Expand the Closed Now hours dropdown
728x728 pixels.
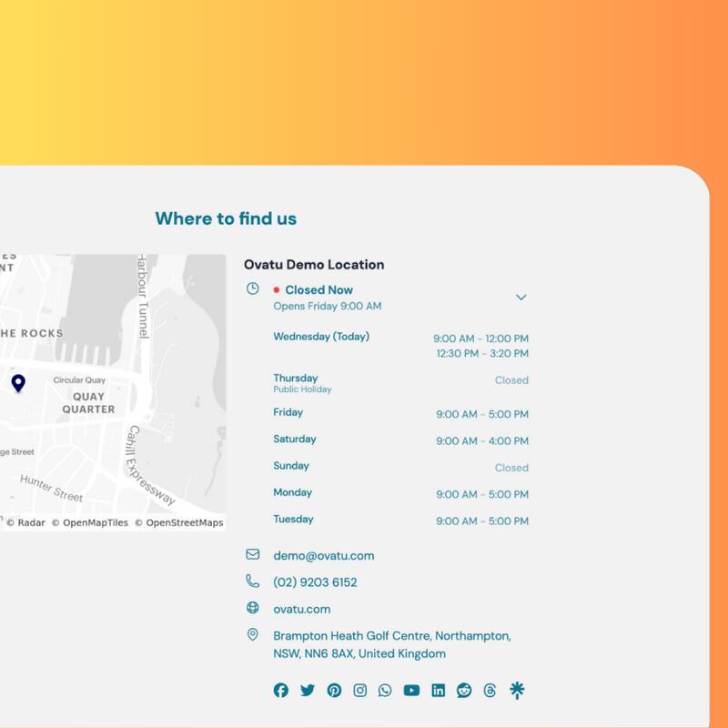pos(521,298)
